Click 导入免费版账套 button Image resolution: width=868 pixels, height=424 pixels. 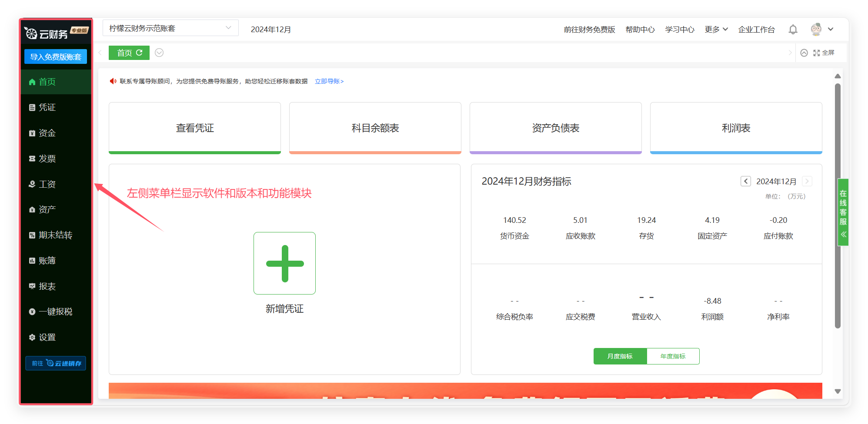click(56, 57)
